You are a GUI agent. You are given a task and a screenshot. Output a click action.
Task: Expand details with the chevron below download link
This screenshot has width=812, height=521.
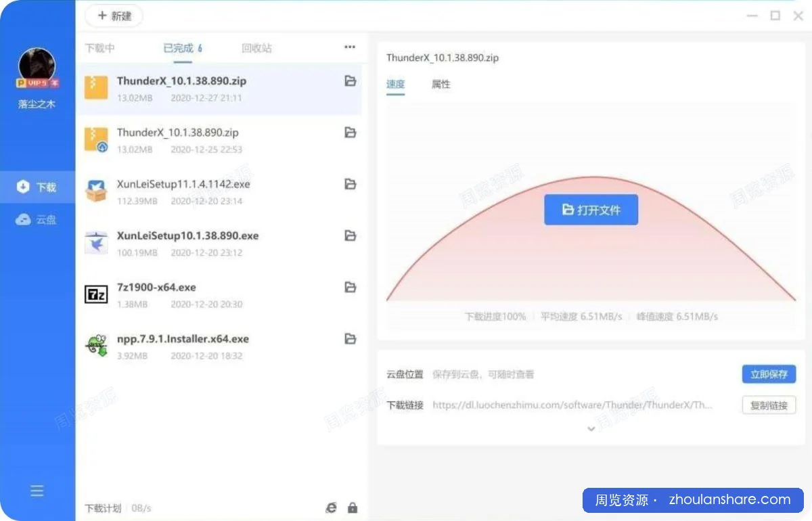coord(591,429)
